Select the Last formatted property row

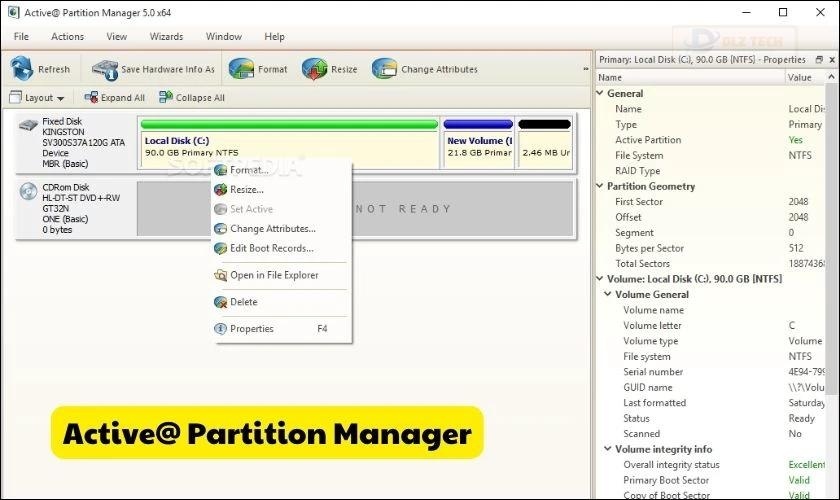click(x=710, y=403)
